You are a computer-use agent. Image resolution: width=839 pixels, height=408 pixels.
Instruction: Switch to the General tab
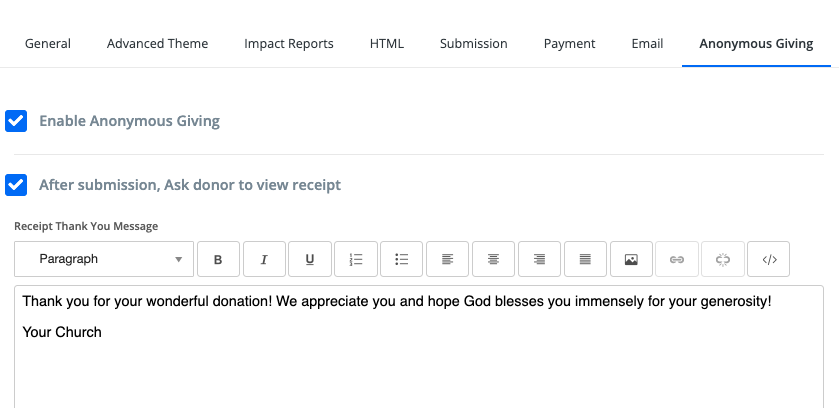(x=48, y=44)
